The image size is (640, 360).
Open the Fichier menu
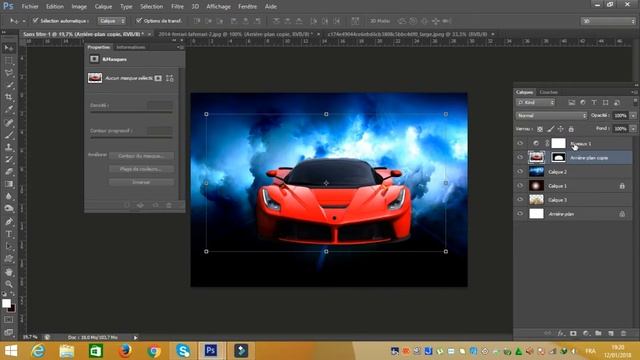tap(30, 7)
